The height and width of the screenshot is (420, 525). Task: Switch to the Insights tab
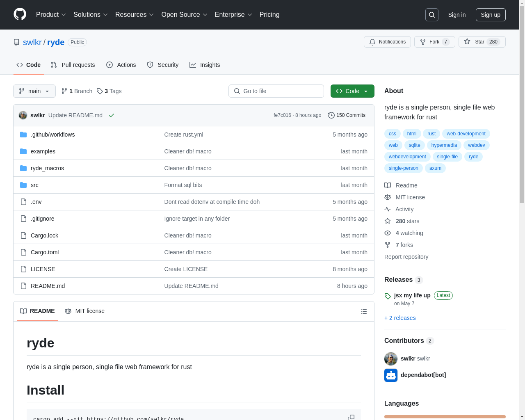pos(205,65)
